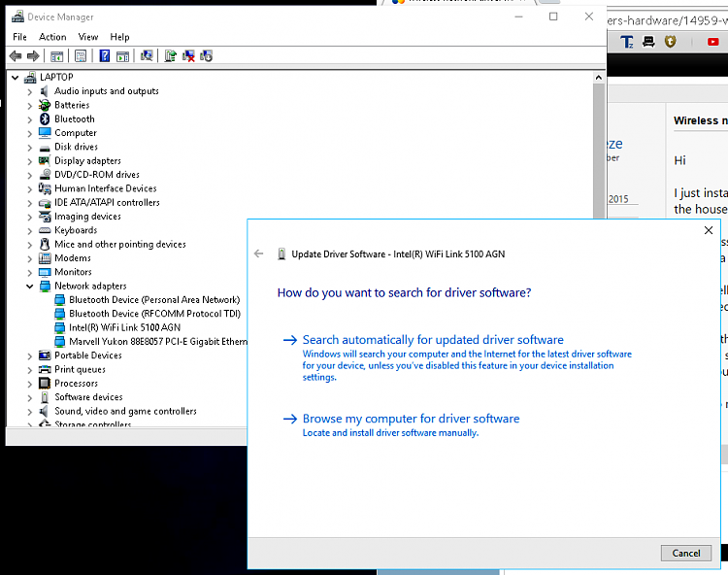Collapse the LAPTOP root node

16,77
